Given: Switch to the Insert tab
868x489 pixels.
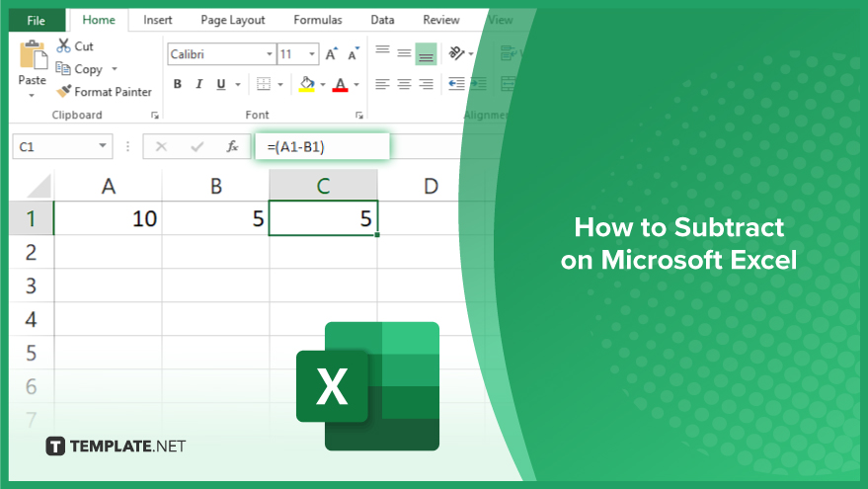Looking at the screenshot, I should pyautogui.click(x=158, y=20).
